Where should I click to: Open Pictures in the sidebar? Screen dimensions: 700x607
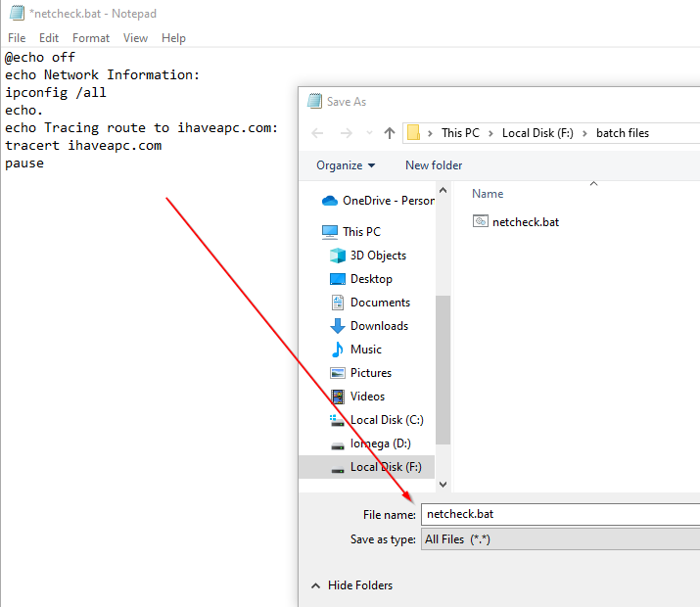pos(371,373)
